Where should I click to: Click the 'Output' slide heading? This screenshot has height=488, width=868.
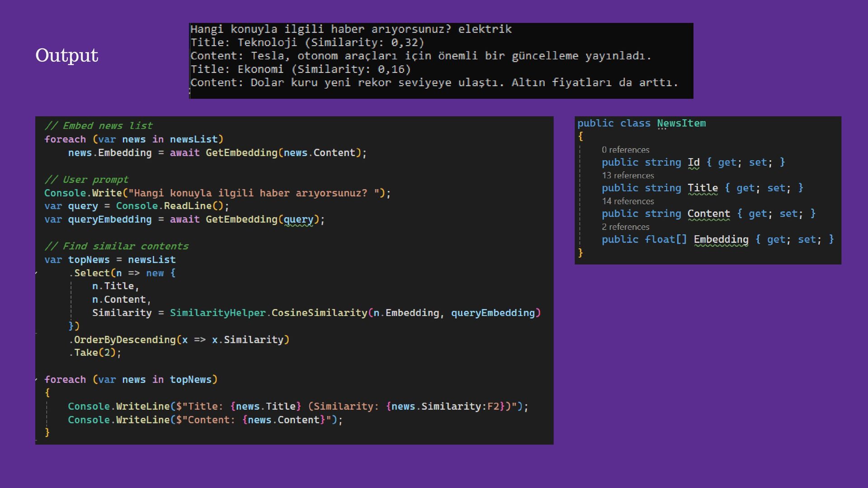point(67,55)
